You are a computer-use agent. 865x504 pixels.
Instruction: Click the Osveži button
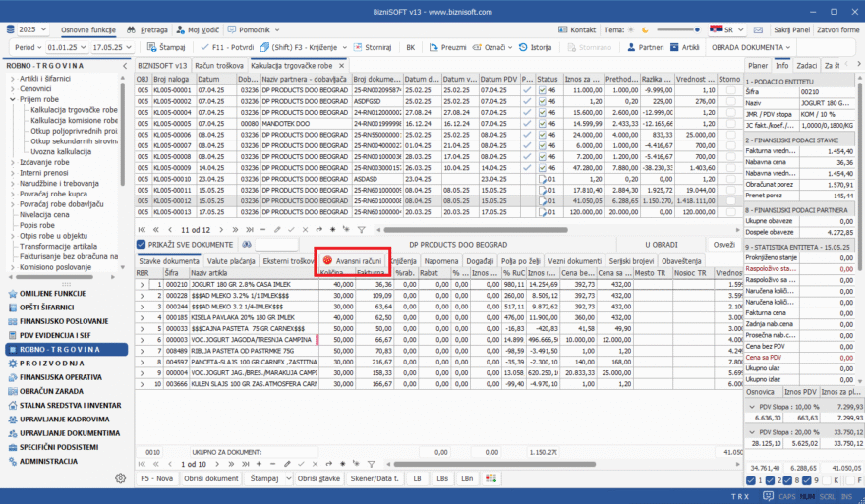723,244
